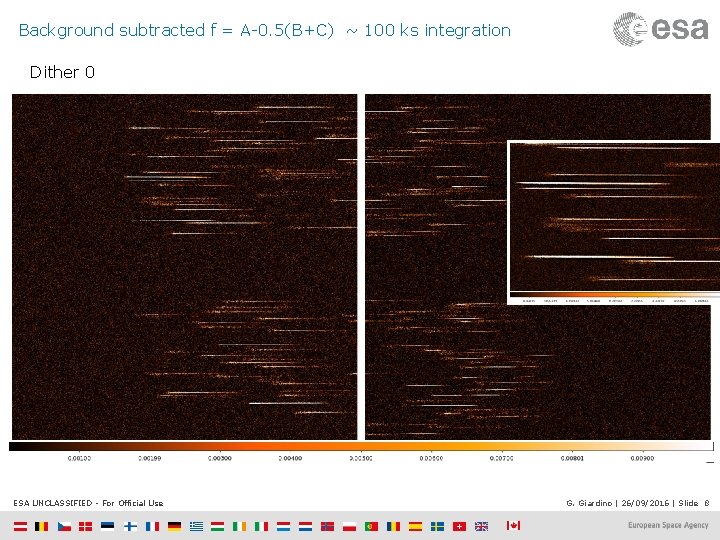720x540 pixels.
Task: Click the main orange color scale bar
Action: [361, 446]
